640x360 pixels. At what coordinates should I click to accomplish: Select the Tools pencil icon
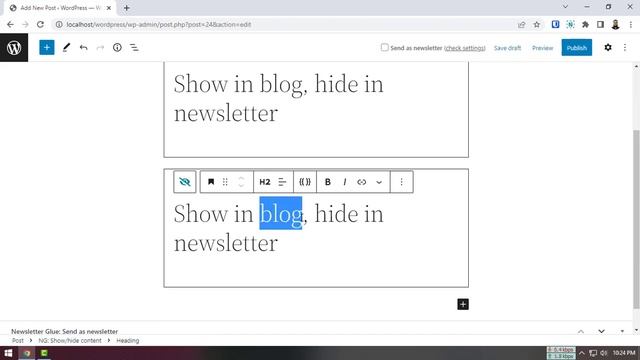(x=66, y=48)
